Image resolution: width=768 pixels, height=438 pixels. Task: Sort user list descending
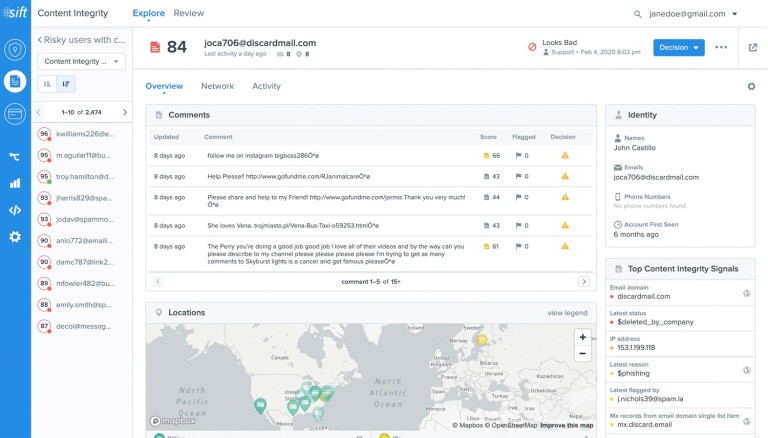coord(66,84)
